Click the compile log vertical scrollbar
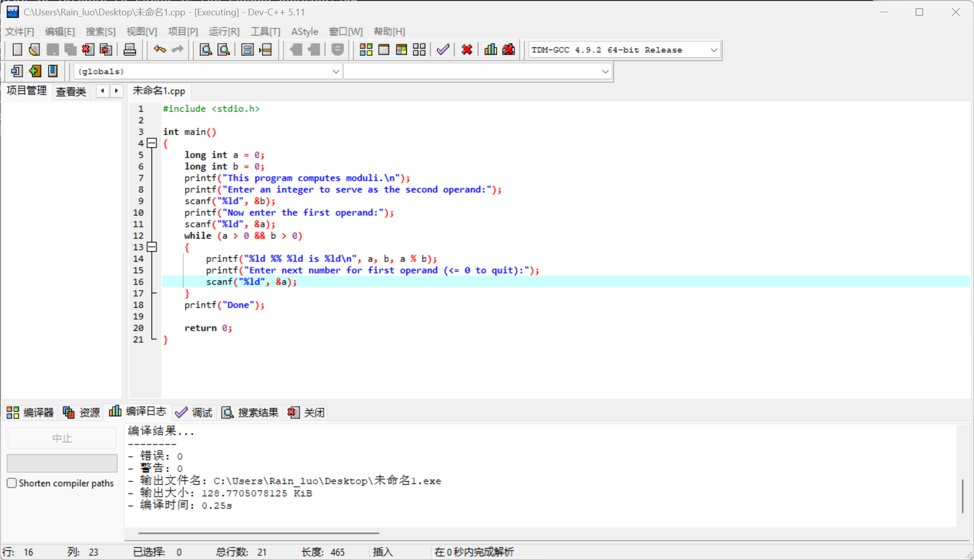 click(963, 495)
